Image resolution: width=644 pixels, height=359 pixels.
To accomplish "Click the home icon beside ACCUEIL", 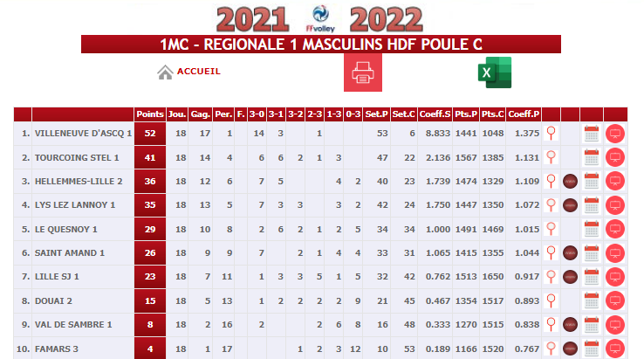I will point(165,72).
